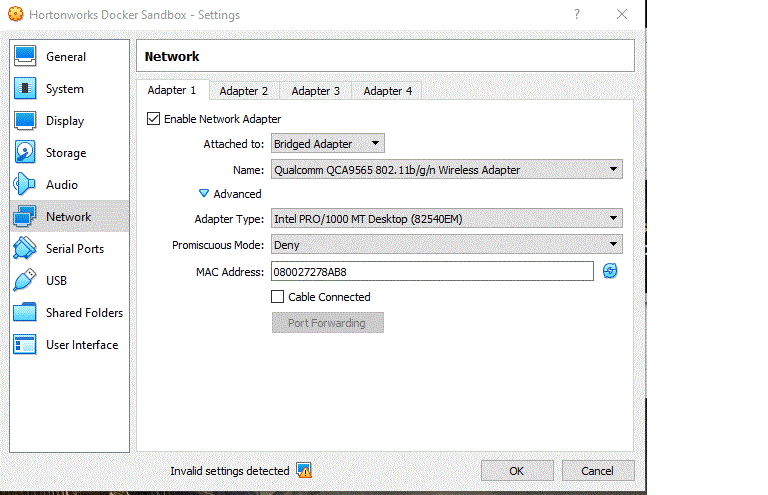The height and width of the screenshot is (495, 768).
Task: Open the Display monitor icon
Action: tap(25, 120)
